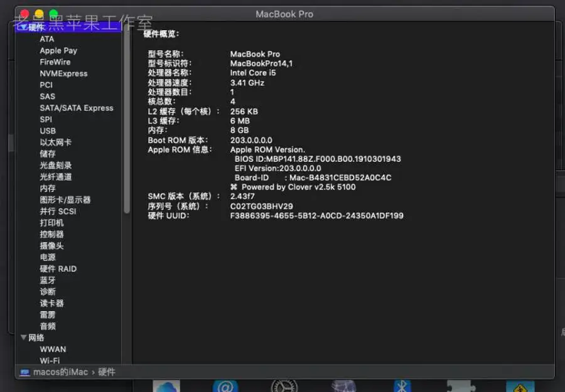Screen dimensions: 565x392
Task: Select 光盘刻录 in the sidebar
Action: (x=55, y=165)
